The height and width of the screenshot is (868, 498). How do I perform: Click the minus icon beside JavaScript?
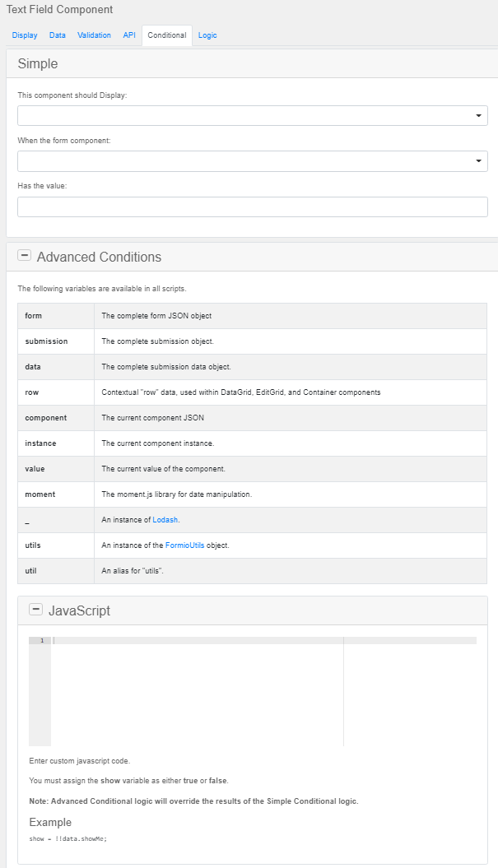[x=35, y=608]
